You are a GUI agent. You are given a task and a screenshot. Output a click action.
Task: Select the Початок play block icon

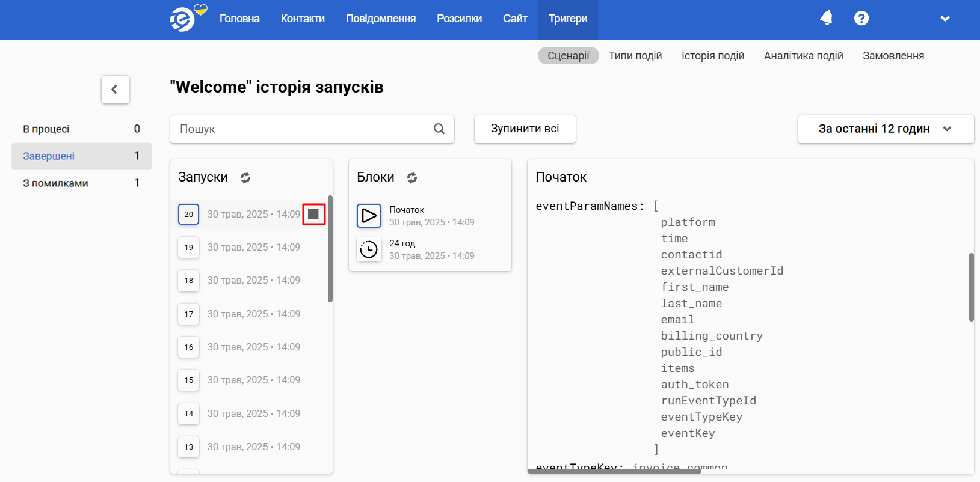click(369, 216)
